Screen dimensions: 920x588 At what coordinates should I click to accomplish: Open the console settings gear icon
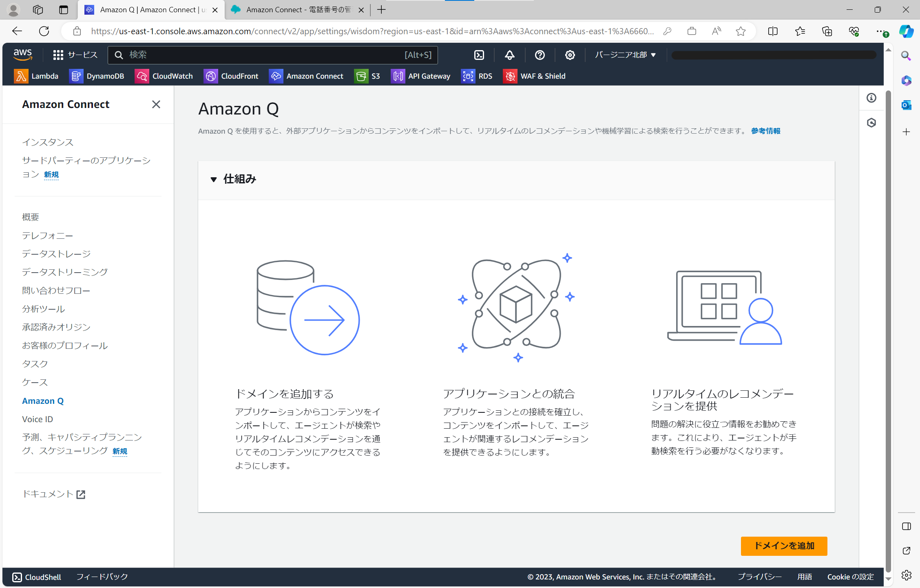click(570, 55)
